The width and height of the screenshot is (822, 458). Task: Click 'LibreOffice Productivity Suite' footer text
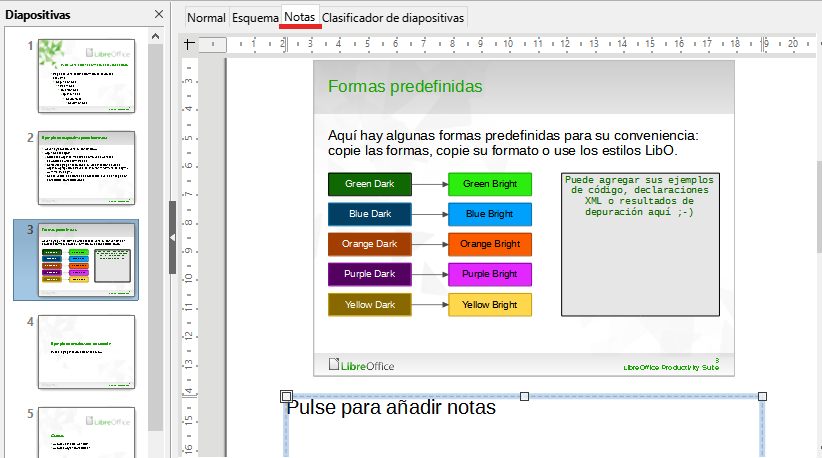tap(671, 367)
